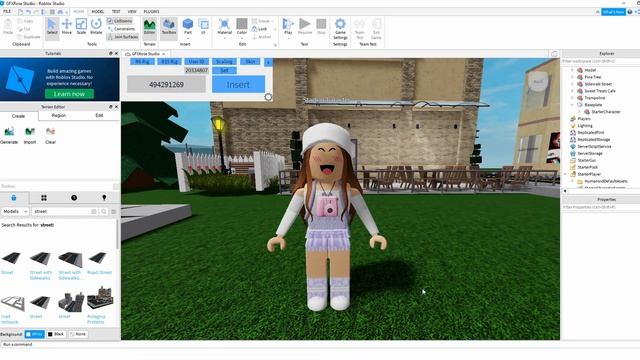640x360 pixels.
Task: Click Clear in Terrain Editor
Action: (50, 136)
